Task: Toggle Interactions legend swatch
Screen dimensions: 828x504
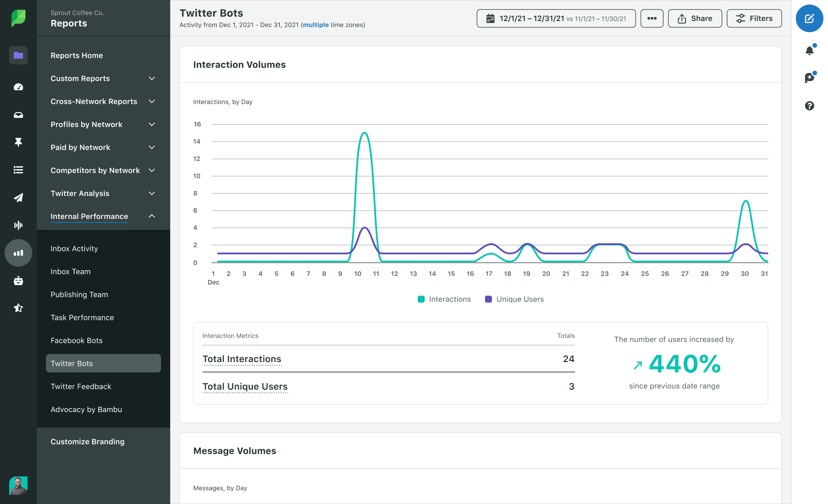Action: (421, 299)
